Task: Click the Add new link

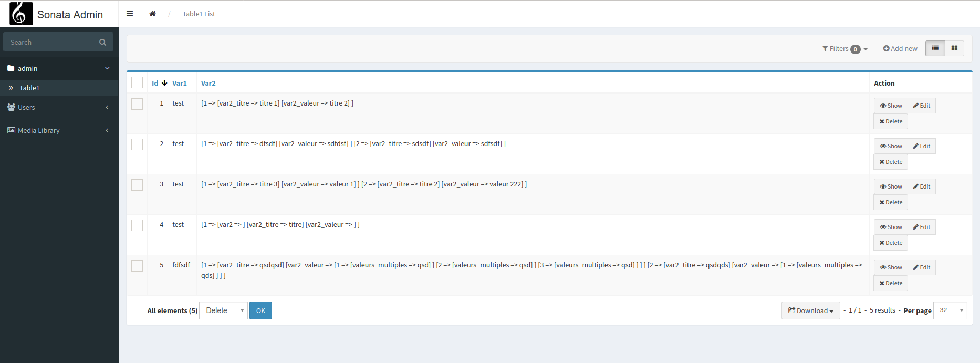Action: (x=900, y=48)
